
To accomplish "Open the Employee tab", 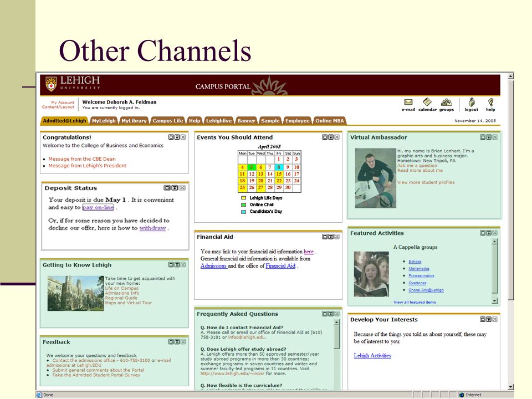I will click(x=297, y=121).
